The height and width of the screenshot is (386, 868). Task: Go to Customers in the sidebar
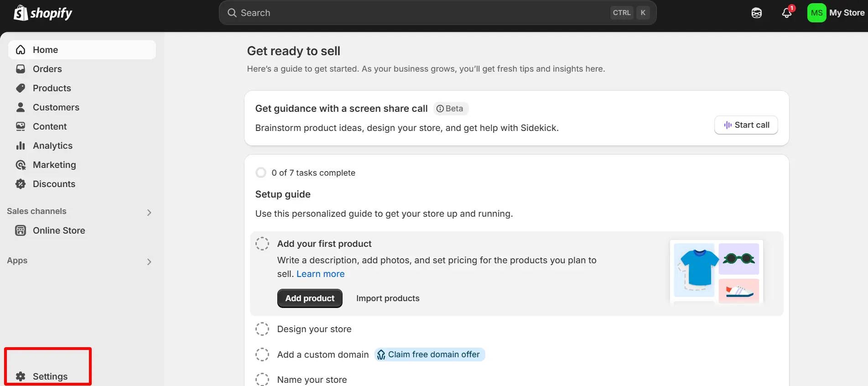pyautogui.click(x=56, y=107)
